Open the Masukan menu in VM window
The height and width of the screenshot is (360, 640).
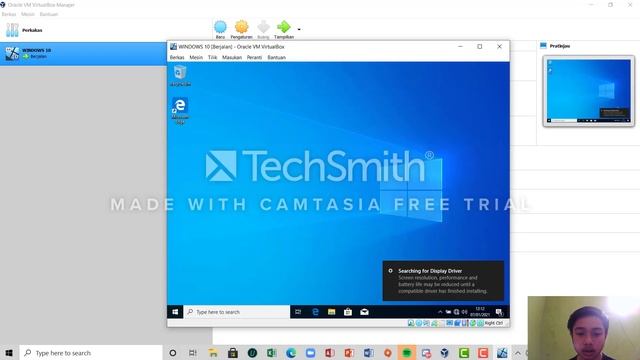[232, 58]
